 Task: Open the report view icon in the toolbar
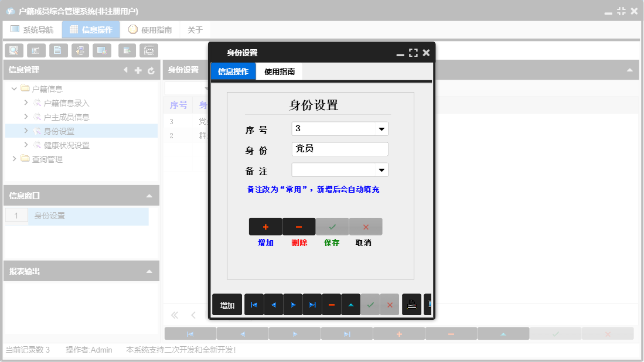pyautogui.click(x=36, y=50)
